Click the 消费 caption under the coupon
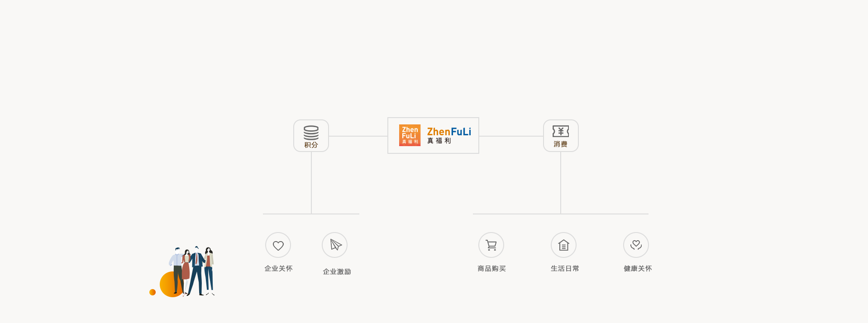 (x=560, y=144)
